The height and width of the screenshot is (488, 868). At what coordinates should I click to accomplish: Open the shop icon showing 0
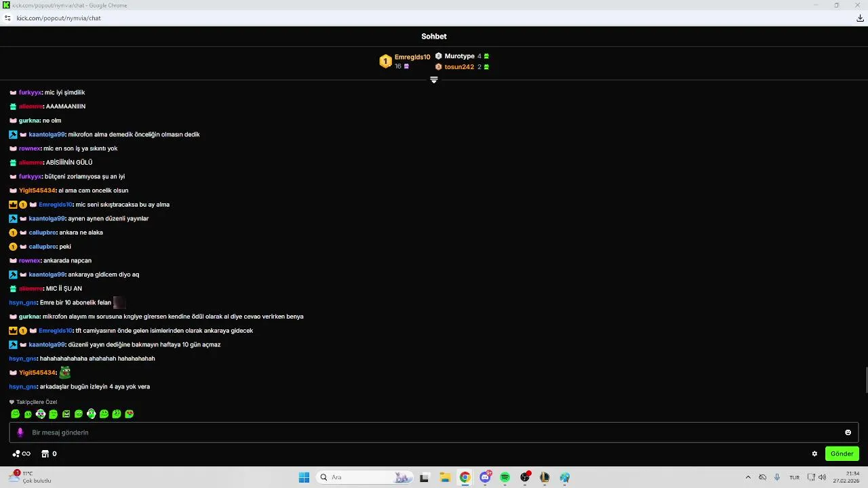coord(49,453)
